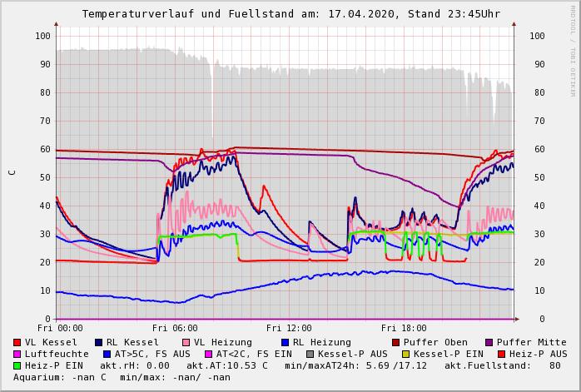Screen dimensions: 581x392
Task: Click the purple Puffer Mitte legend swatch
Action: [x=489, y=342]
